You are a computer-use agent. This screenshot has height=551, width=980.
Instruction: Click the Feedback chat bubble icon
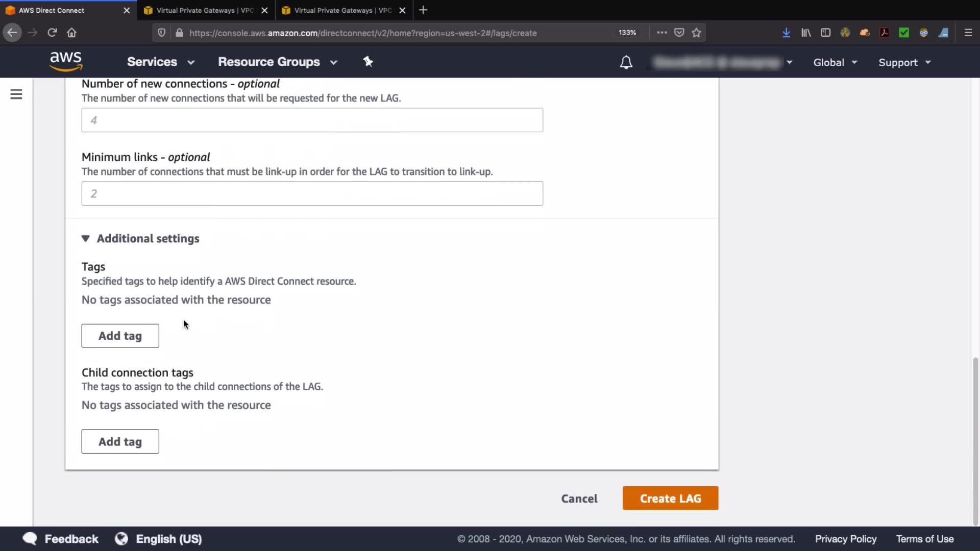point(30,539)
